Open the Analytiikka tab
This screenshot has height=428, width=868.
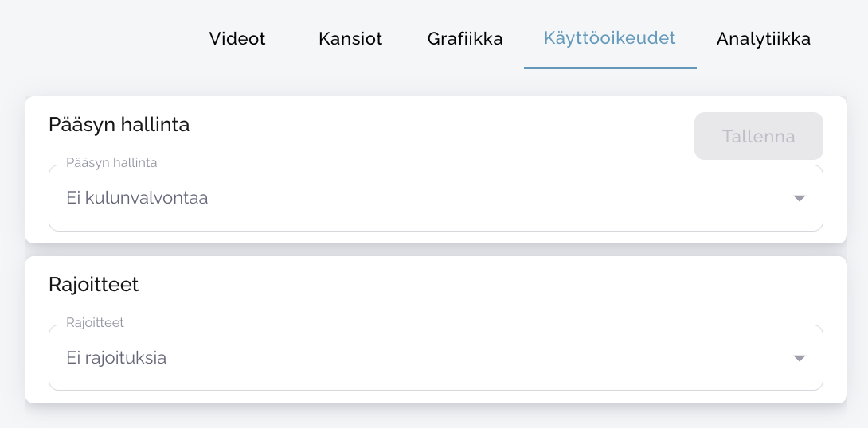coord(764,39)
